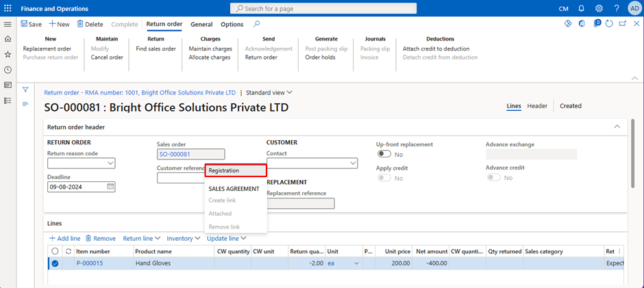Click the Save button
644x288 pixels.
click(32, 24)
